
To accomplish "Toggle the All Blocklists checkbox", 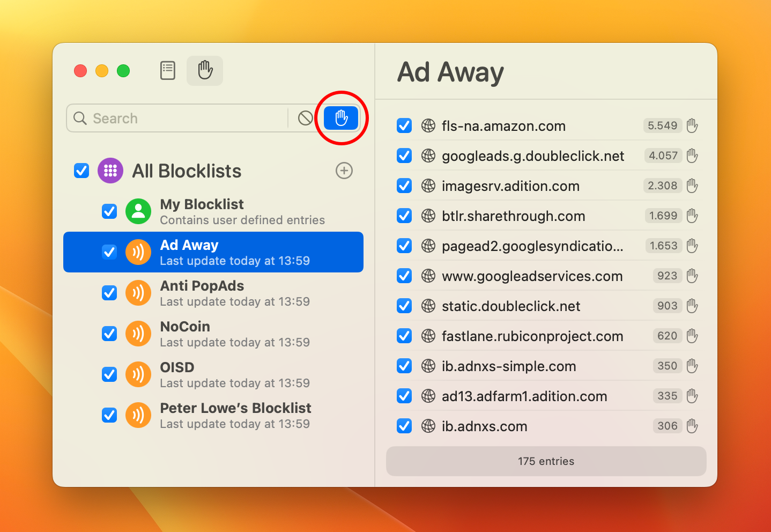I will (x=81, y=171).
